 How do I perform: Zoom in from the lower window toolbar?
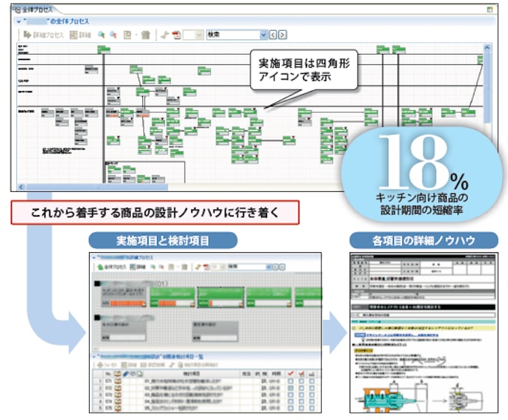153,267
